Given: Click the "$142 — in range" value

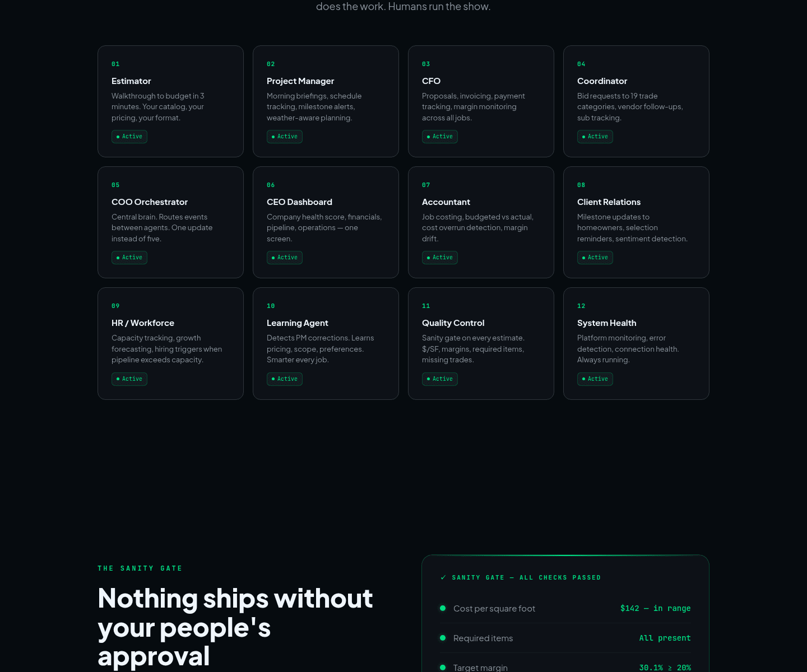Looking at the screenshot, I should [655, 609].
